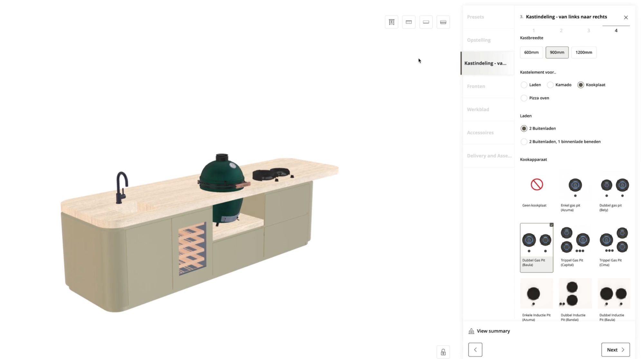Close the Kastindeling panel

(x=626, y=17)
